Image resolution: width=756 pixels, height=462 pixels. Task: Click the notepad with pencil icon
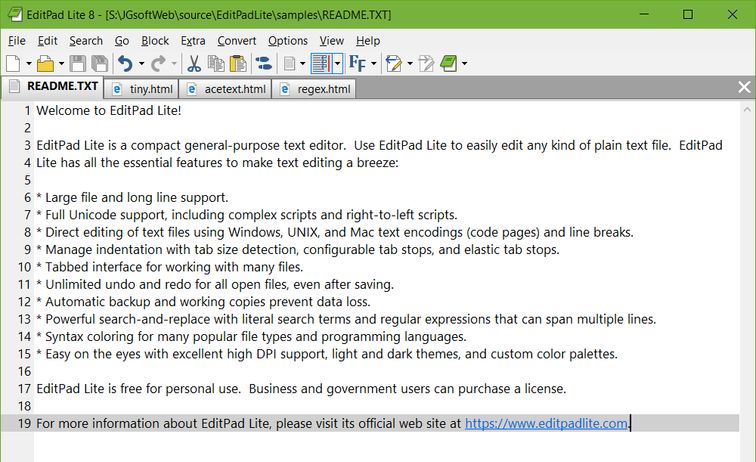point(394,63)
